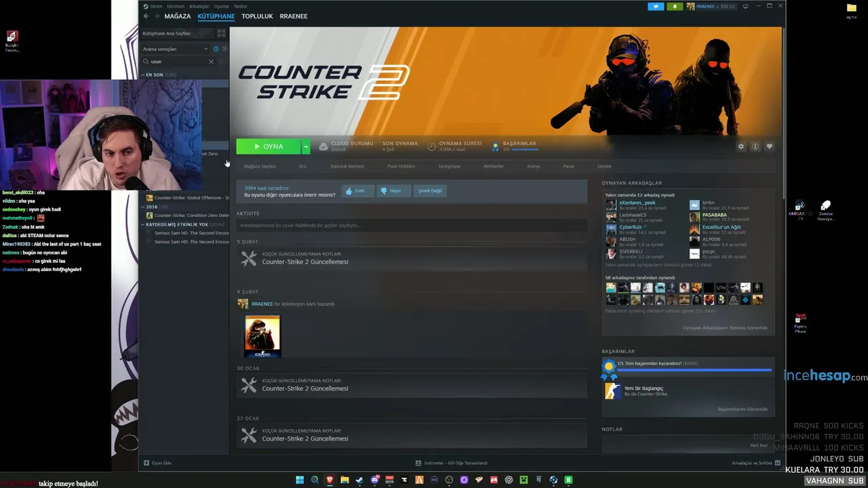Screen dimensions: 868x488
Task: View all friends via Oynayan Arkadaşları Tümünü Görüntüle
Action: tap(725, 328)
